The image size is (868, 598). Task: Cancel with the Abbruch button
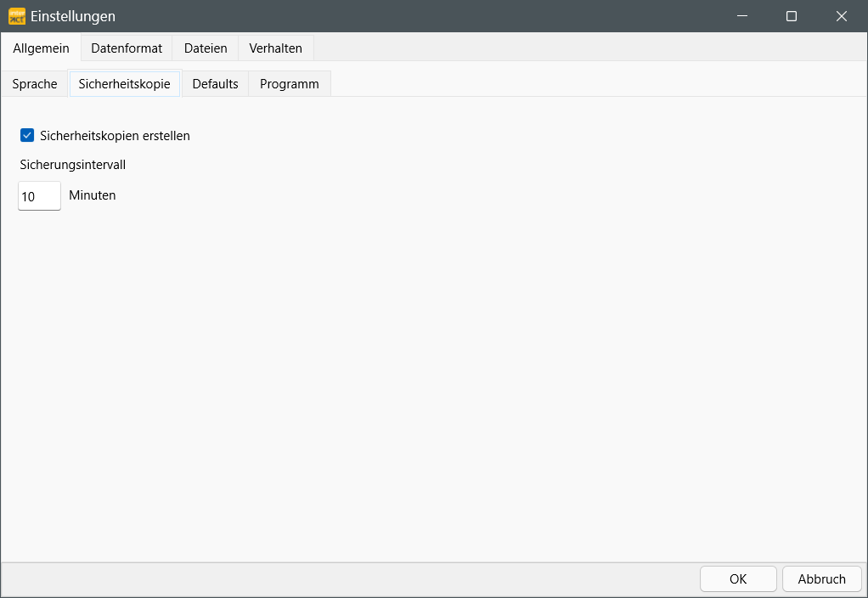821,578
